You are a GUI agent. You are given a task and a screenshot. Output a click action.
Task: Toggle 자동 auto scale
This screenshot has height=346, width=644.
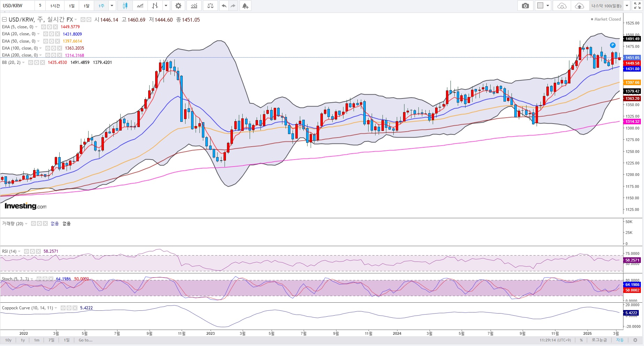click(620, 340)
